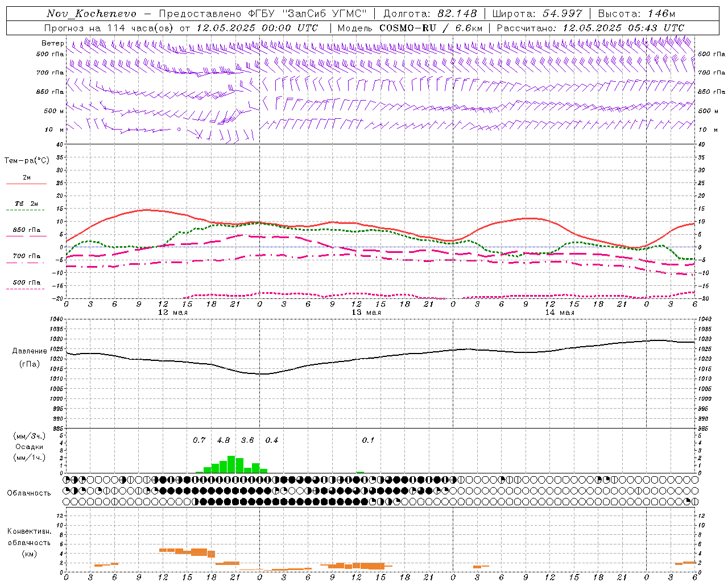Select the Рассчитано: 12.05.2025 05:43 UTC text
This screenshot has width=728, height=582.
(590, 28)
